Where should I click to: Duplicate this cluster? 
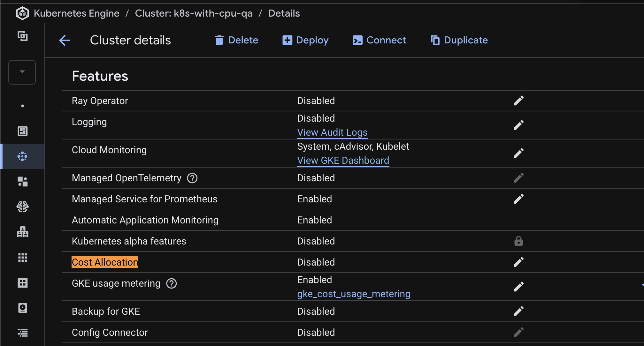pyautogui.click(x=459, y=40)
